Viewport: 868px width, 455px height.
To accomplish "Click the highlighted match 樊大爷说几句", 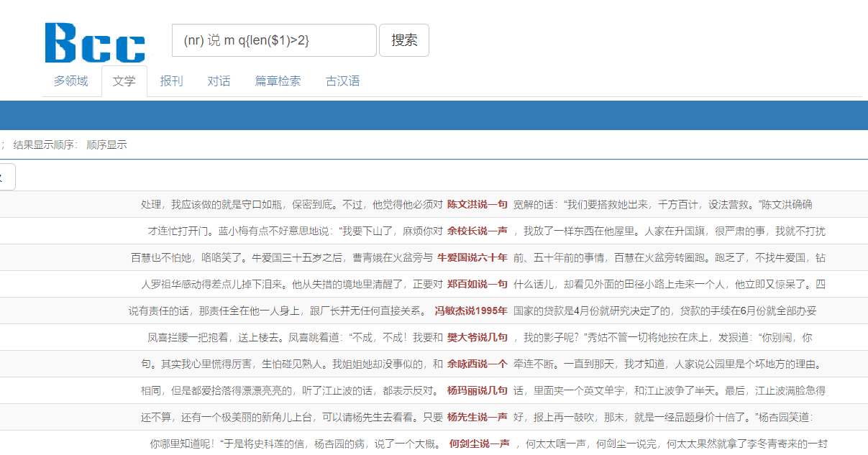I will (477, 337).
